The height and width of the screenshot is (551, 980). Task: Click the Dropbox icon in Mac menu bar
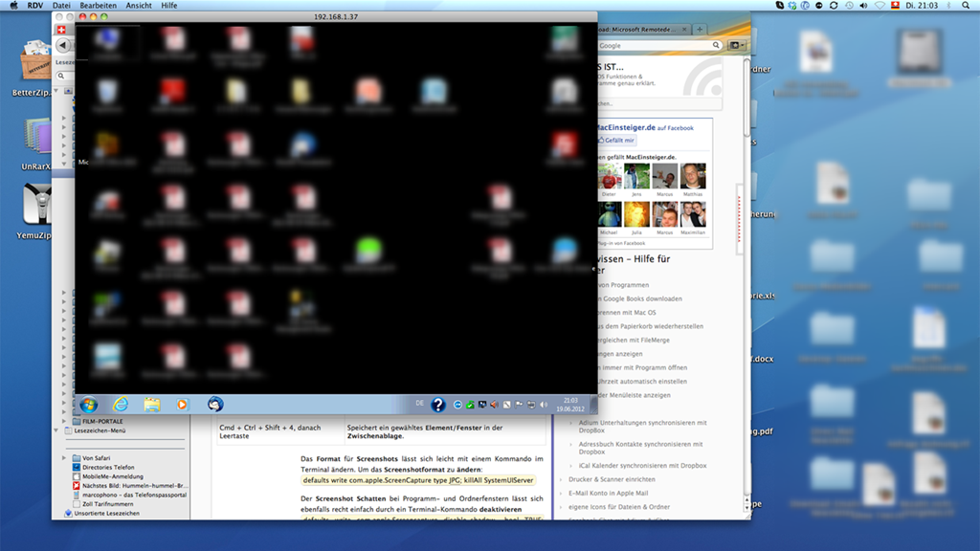[791, 5]
